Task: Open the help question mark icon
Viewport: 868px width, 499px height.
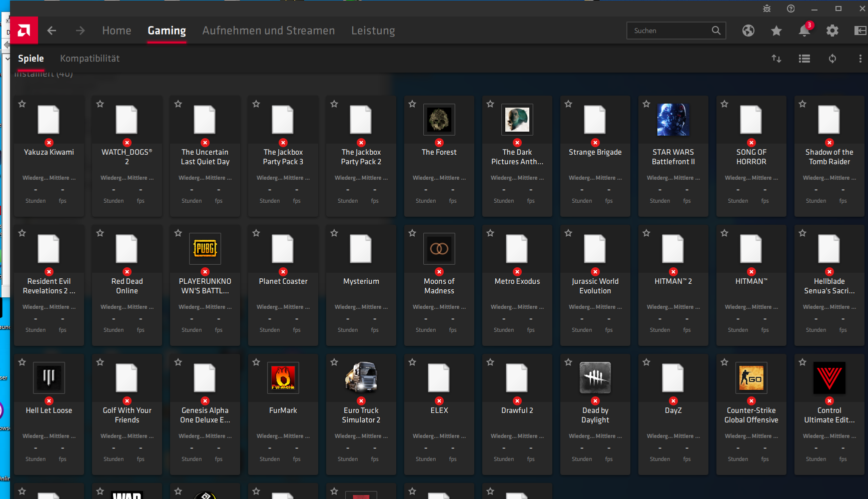Action: coord(791,9)
